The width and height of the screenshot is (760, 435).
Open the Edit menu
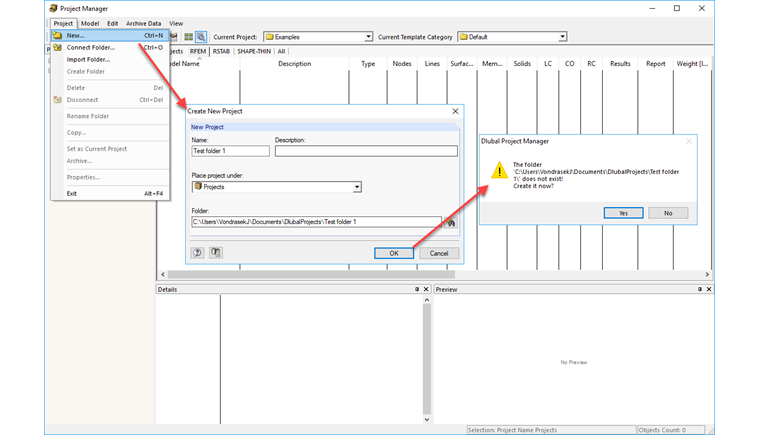click(112, 23)
